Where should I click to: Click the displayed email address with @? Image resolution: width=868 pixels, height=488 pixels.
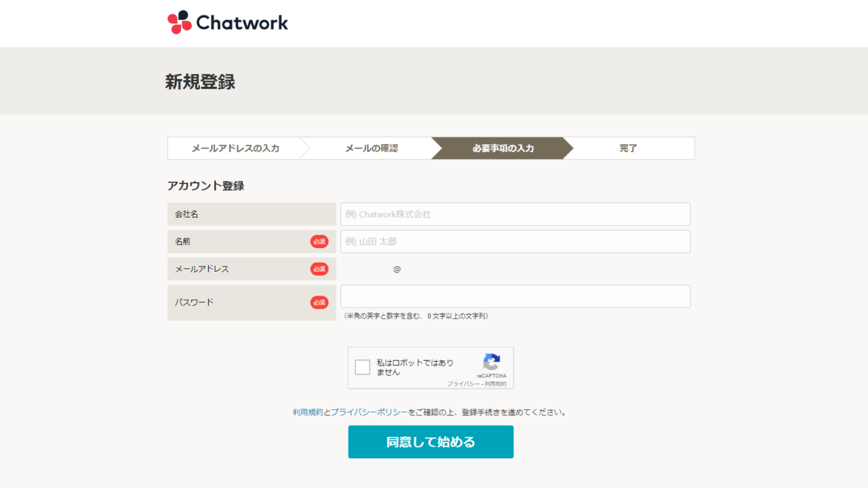tap(397, 269)
